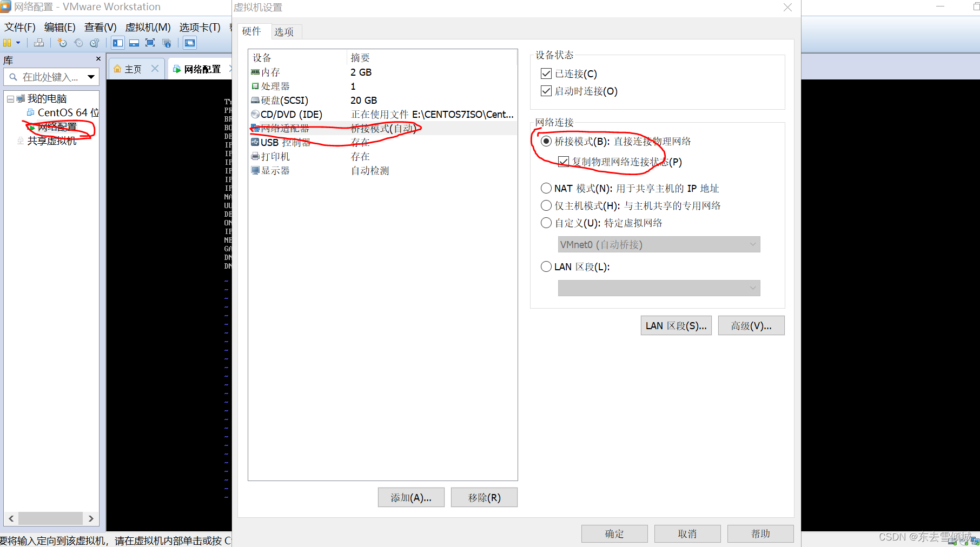Close the 库 library panel
This screenshot has height=547, width=980.
point(98,58)
